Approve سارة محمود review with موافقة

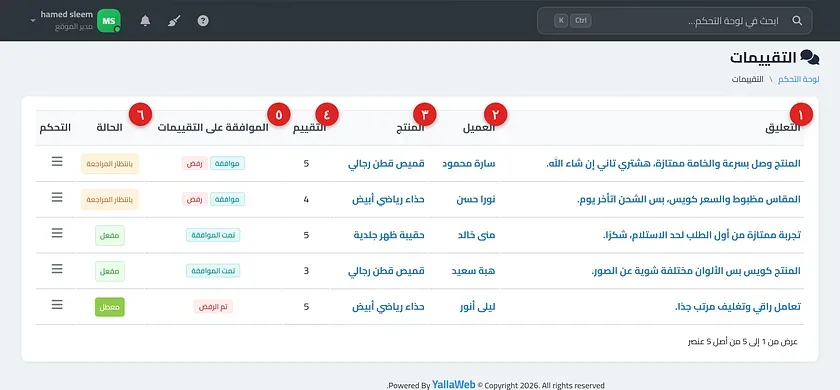click(227, 163)
